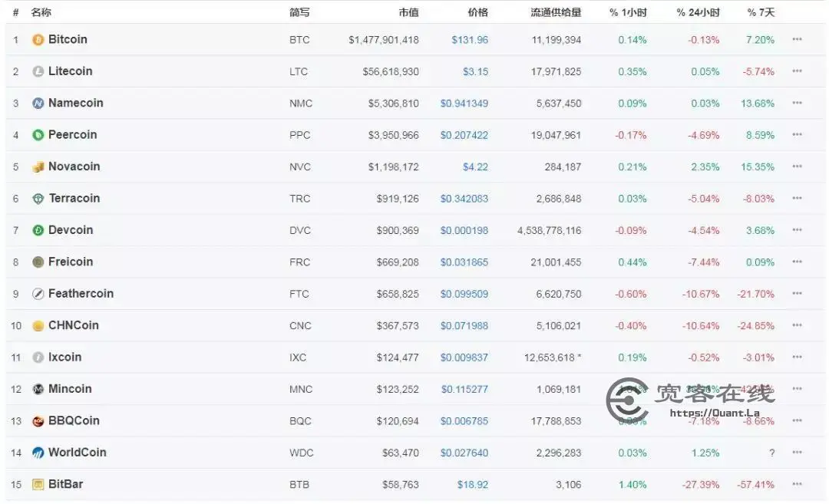The image size is (829, 504).
Task: Open more options for Freicoin row
Action: coord(798,262)
